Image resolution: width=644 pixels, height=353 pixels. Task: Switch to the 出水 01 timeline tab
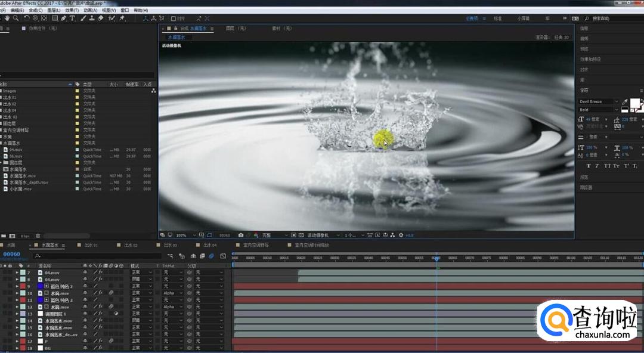point(91,245)
